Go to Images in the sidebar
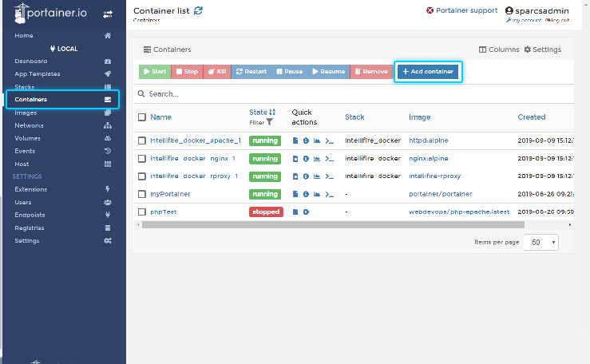Screen dimensions: 590x364 pos(26,113)
